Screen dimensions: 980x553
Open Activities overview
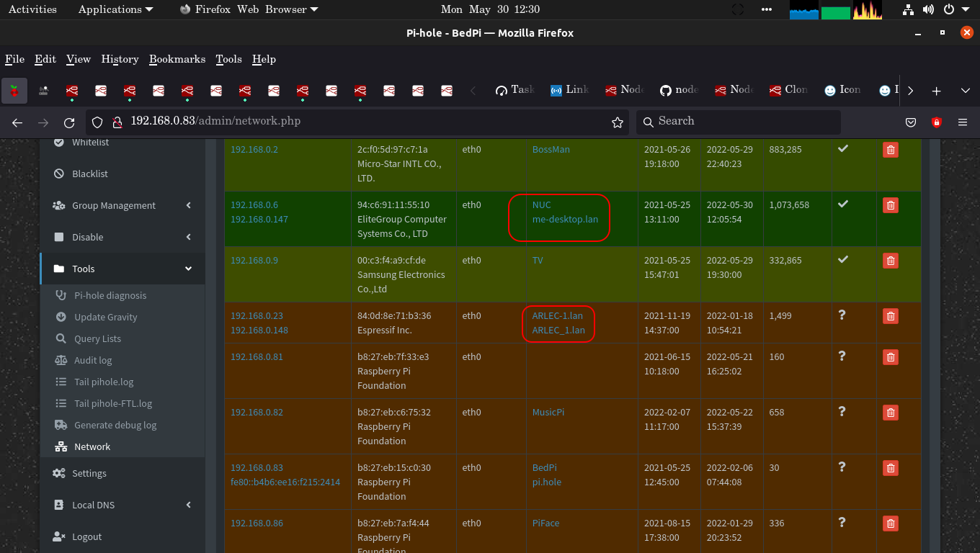tap(32, 9)
